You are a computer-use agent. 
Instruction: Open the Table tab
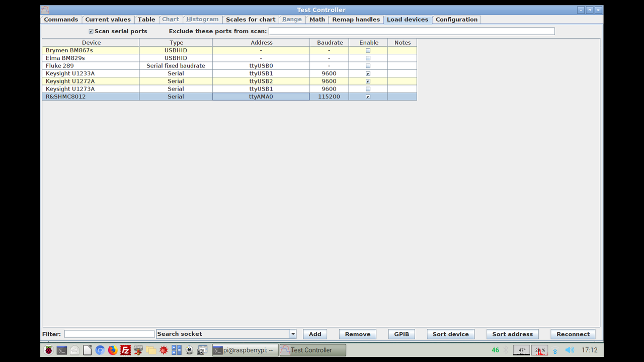click(x=146, y=20)
